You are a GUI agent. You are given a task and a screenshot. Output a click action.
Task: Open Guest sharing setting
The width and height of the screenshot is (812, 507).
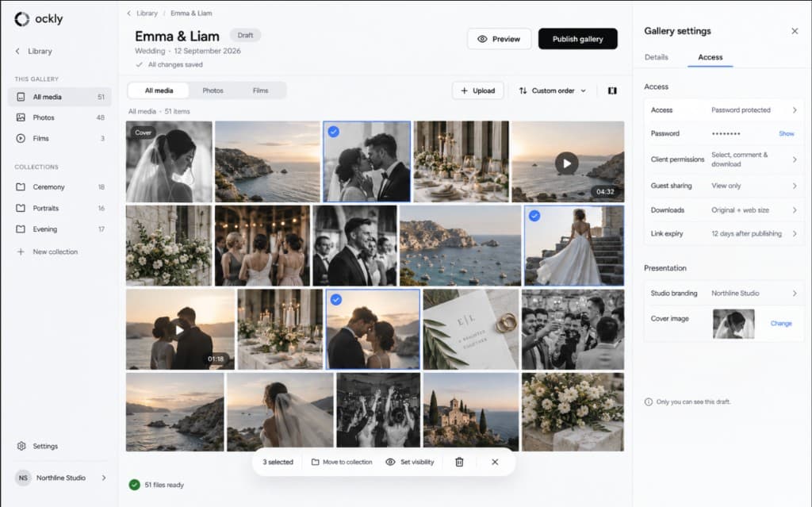723,186
